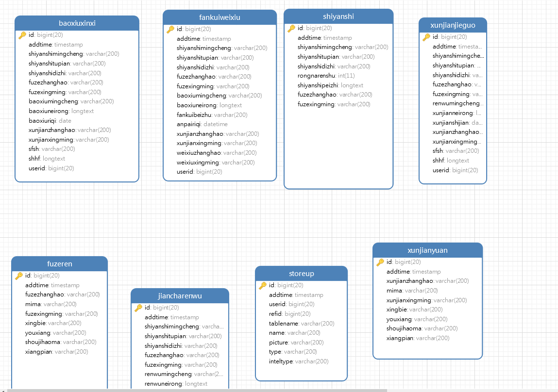Select sfsh field in baoxiuxinxi table
Viewport: 558px width, 392px height.
pos(52,149)
